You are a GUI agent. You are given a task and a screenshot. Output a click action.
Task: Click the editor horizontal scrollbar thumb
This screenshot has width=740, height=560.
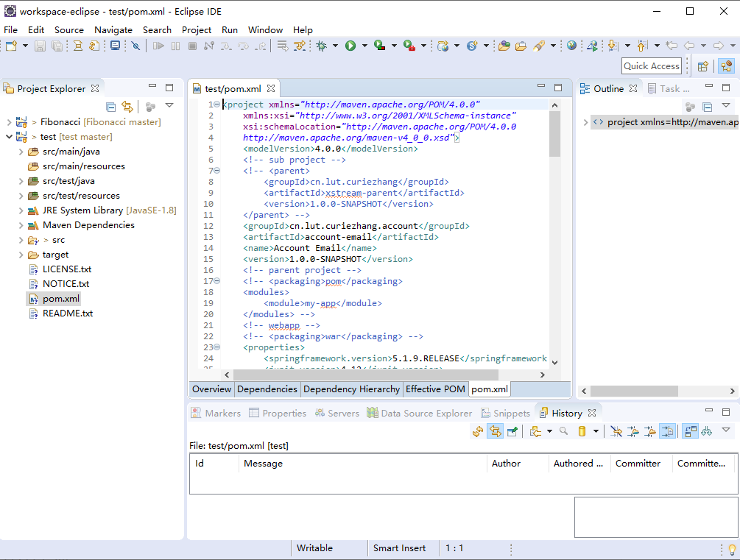click(366, 375)
